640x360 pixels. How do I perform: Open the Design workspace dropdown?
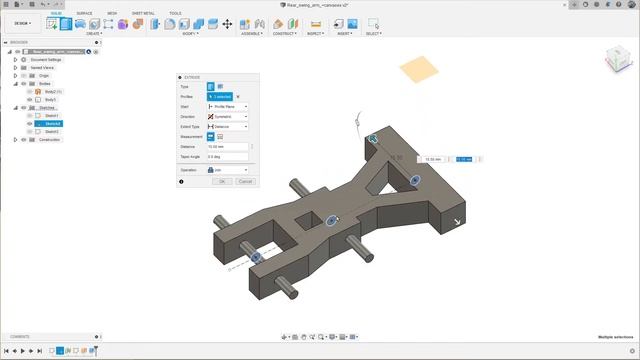(23, 23)
